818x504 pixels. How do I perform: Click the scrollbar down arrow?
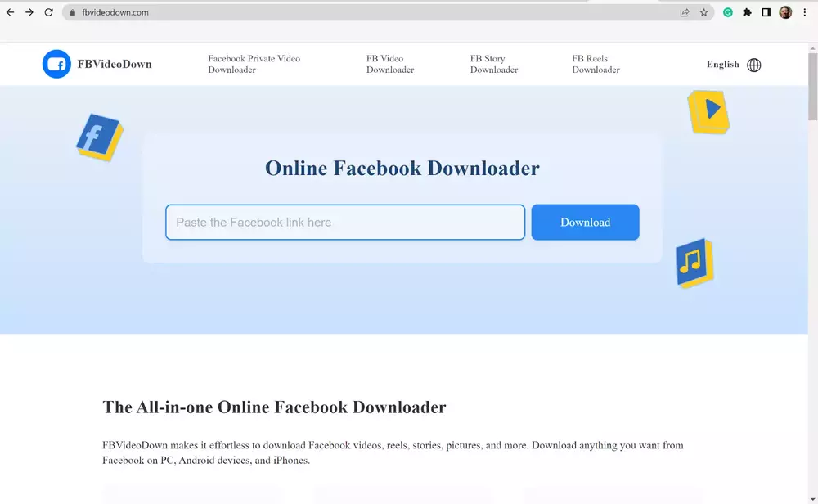813,499
